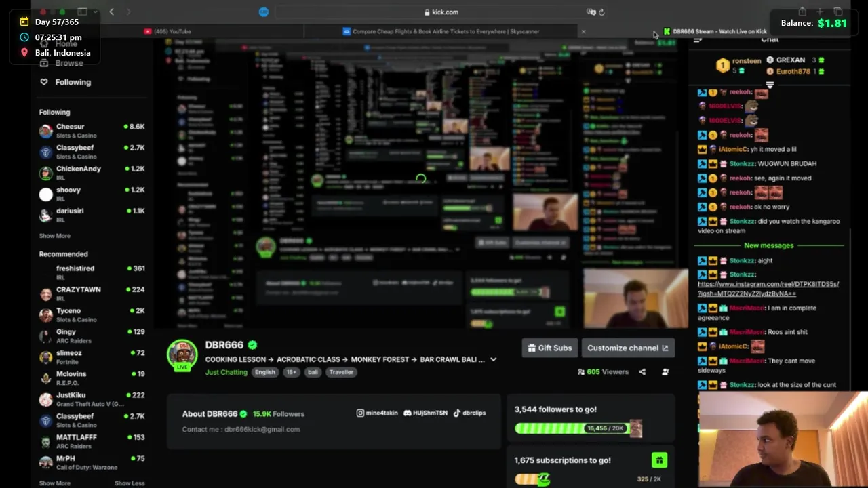Viewport: 868px width, 488px height.
Task: Select the bali tag
Action: tap(313, 372)
